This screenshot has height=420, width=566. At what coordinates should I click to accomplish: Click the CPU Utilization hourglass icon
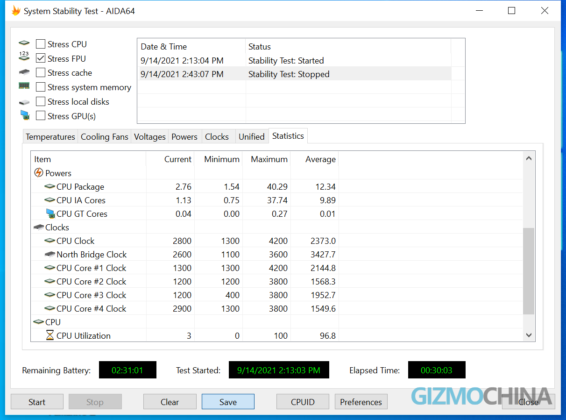(x=50, y=335)
